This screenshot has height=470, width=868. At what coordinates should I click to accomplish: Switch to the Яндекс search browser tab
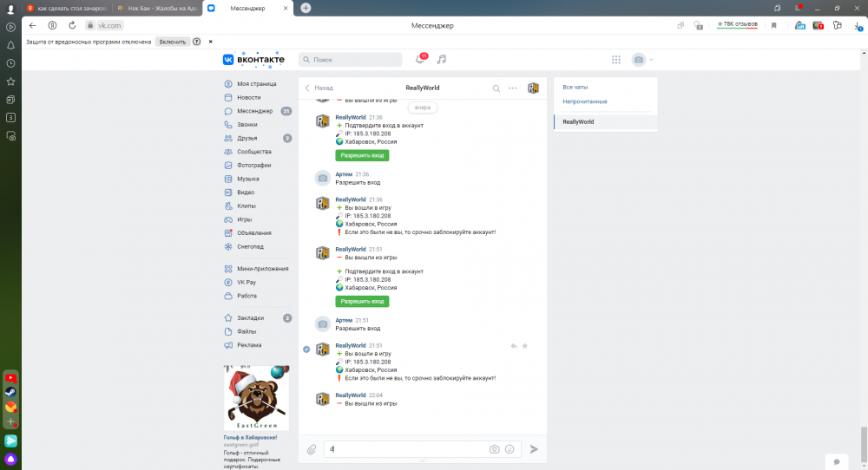[x=67, y=9]
